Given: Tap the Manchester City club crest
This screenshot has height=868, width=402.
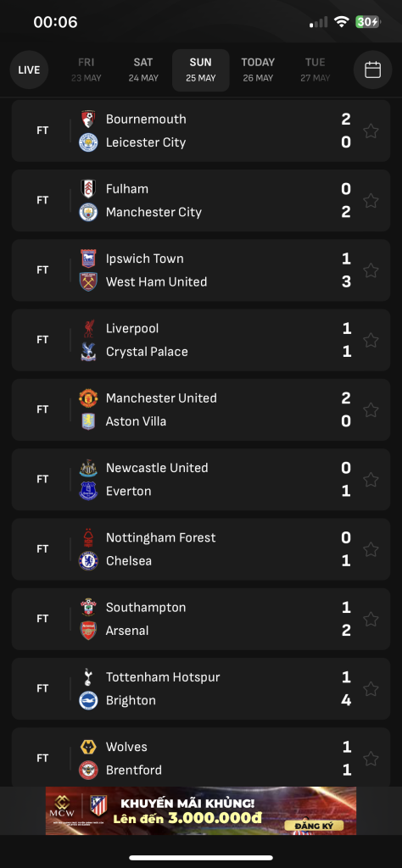Looking at the screenshot, I should [88, 212].
